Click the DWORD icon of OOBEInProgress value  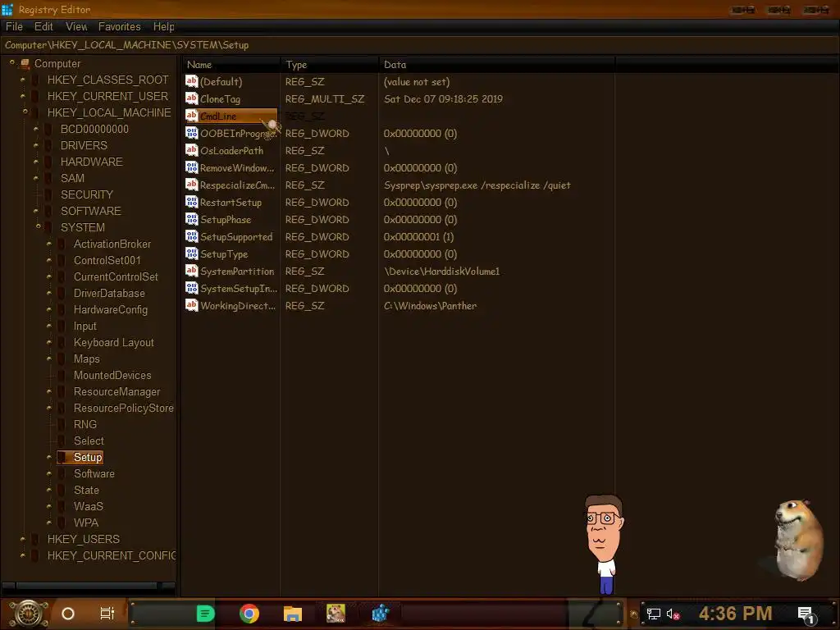[x=191, y=133]
